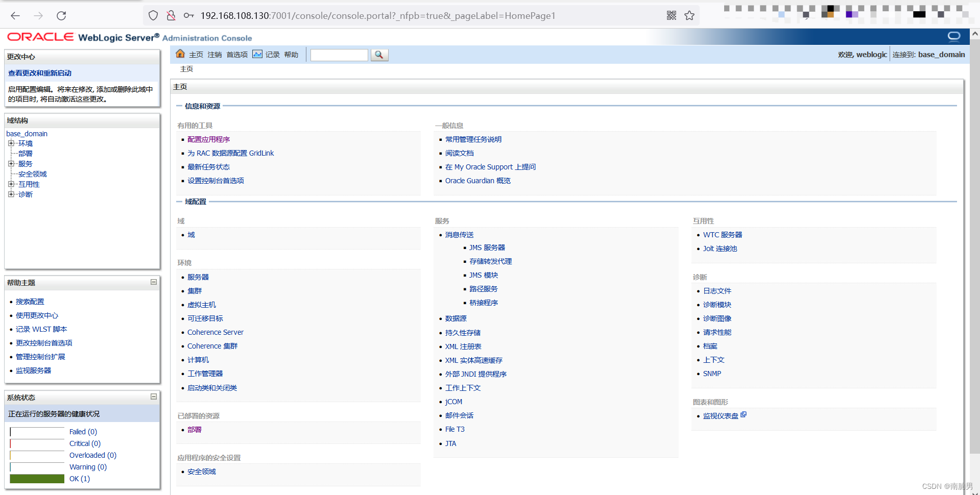Viewport: 980px width, 495px height.
Task: Open the 配置应用程序 link
Action: pyautogui.click(x=208, y=139)
